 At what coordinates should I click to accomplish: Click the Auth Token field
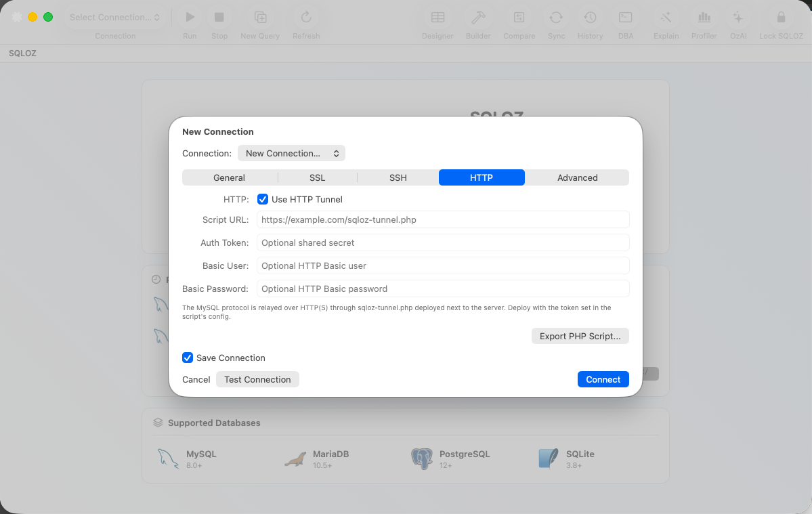[x=444, y=242]
